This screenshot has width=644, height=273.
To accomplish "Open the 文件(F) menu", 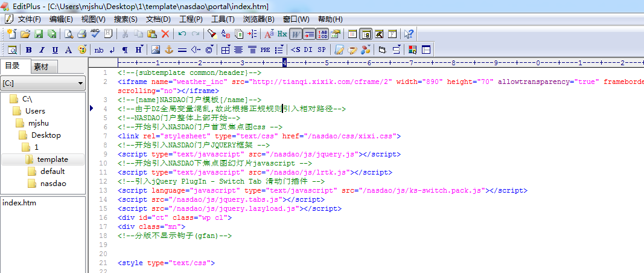I will click(29, 19).
